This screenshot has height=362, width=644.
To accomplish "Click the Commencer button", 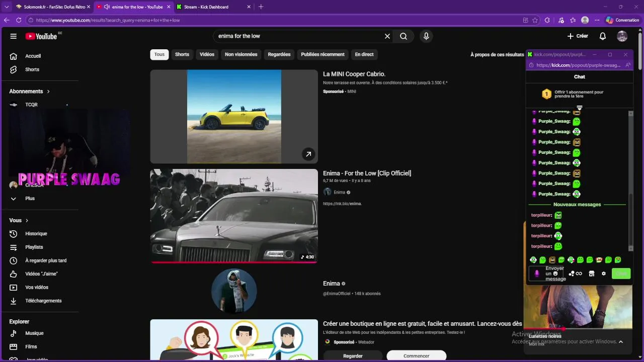I will [416, 355].
